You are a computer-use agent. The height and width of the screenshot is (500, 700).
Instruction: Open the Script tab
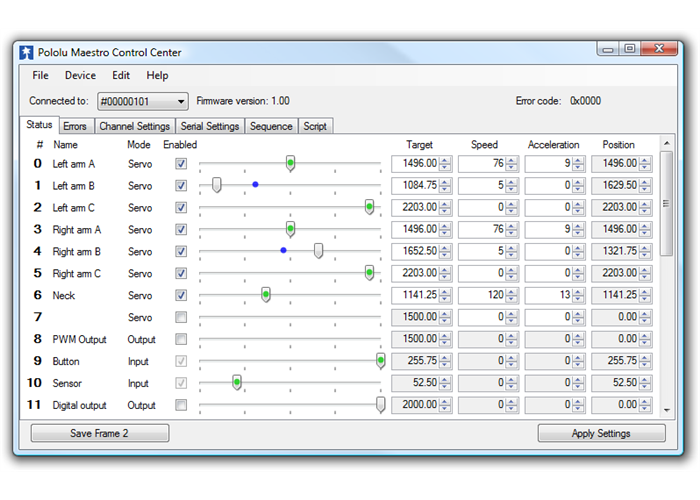(x=315, y=127)
